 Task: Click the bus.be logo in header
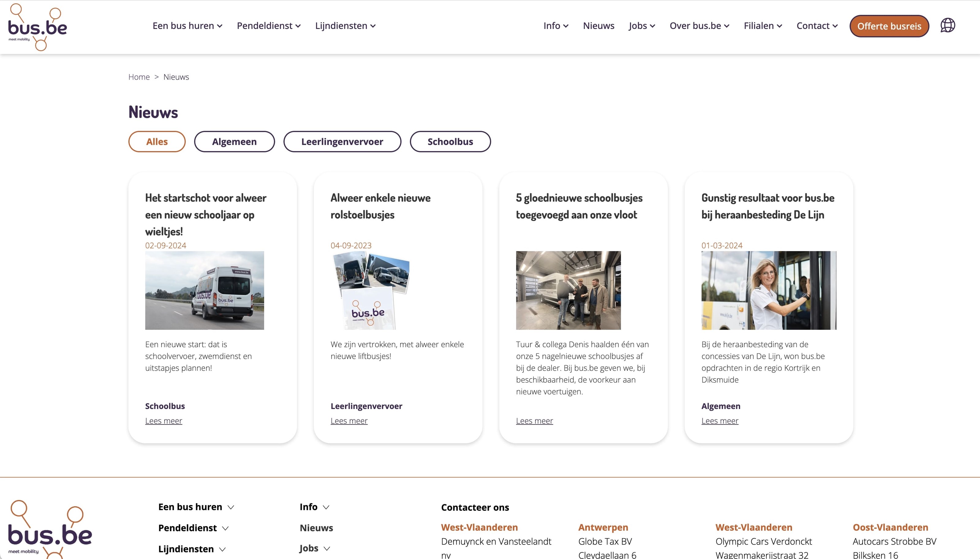37,27
